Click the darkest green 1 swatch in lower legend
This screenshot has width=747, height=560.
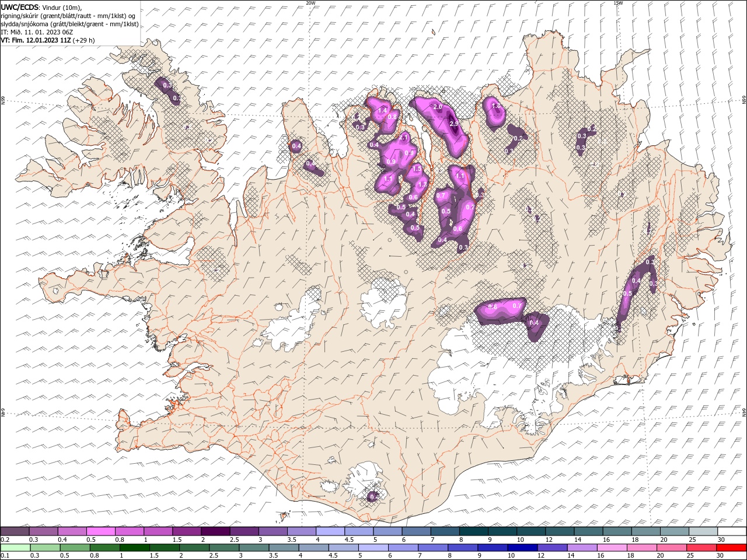pyautogui.click(x=135, y=548)
